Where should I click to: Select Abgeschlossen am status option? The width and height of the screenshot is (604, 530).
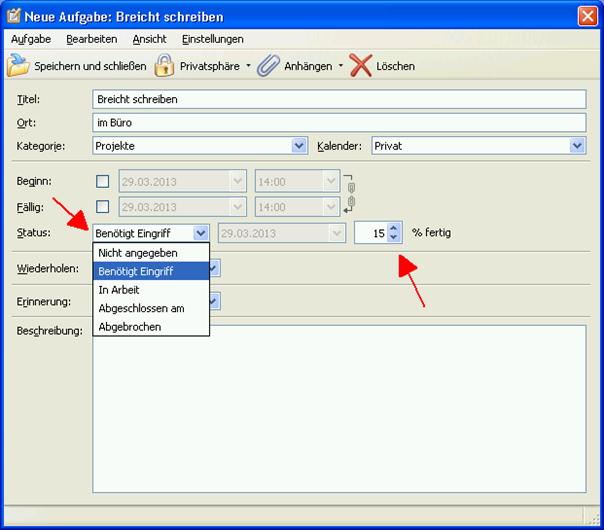151,308
